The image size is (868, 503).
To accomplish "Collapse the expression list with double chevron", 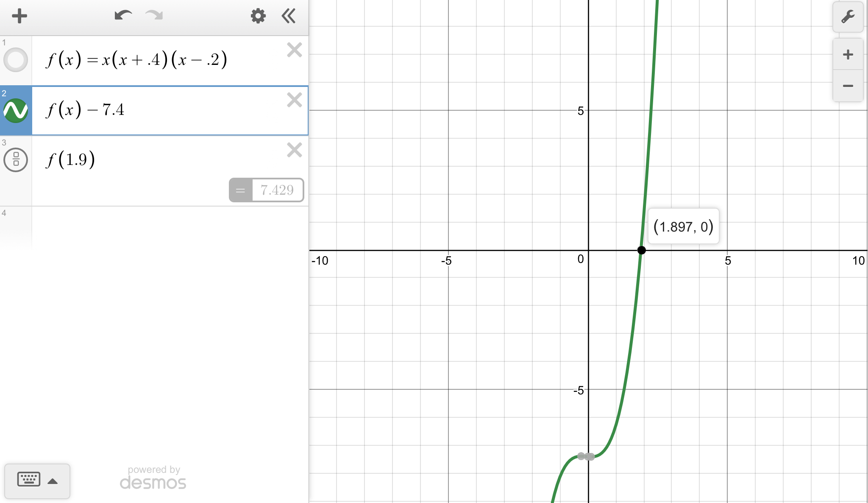I will pyautogui.click(x=289, y=16).
